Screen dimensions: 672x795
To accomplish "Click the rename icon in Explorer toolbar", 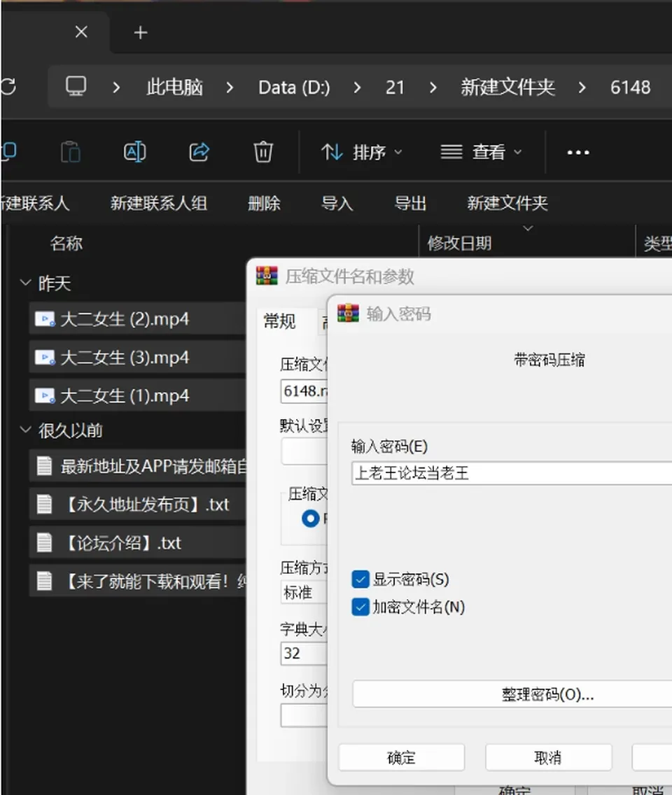I will [135, 152].
